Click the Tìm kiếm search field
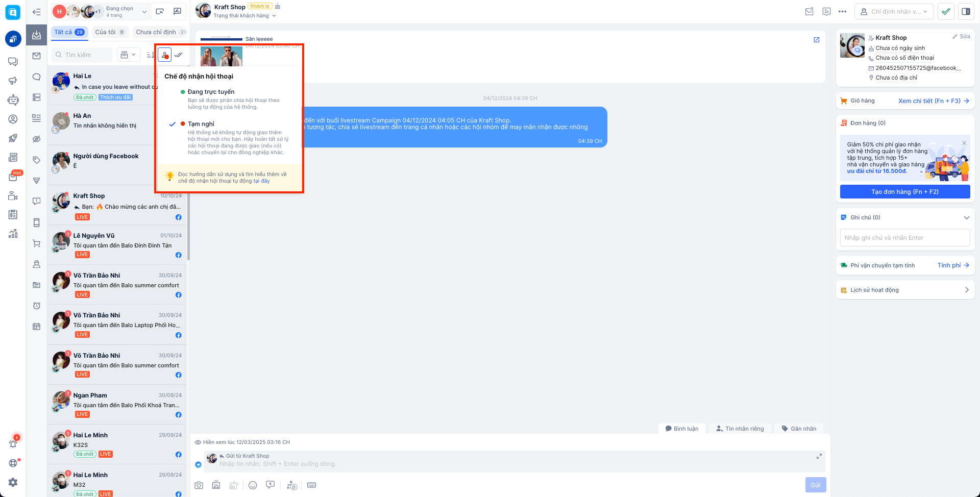This screenshot has width=980, height=497. click(x=82, y=55)
